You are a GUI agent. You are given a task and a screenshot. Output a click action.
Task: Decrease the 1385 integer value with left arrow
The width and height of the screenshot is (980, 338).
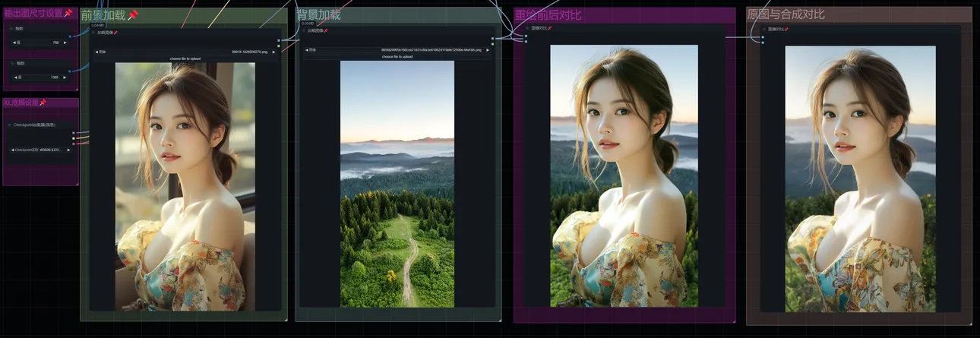coord(14,77)
